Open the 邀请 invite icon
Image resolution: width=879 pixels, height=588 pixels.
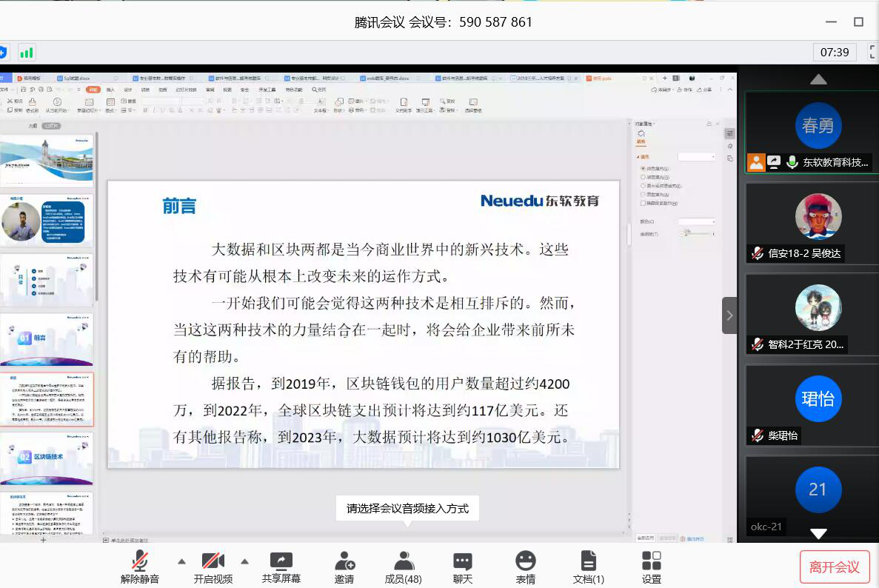[x=344, y=561]
